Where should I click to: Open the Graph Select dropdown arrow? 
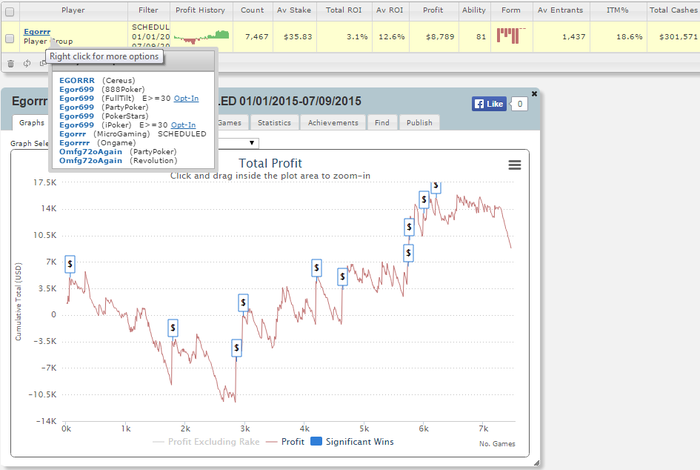[x=252, y=143]
